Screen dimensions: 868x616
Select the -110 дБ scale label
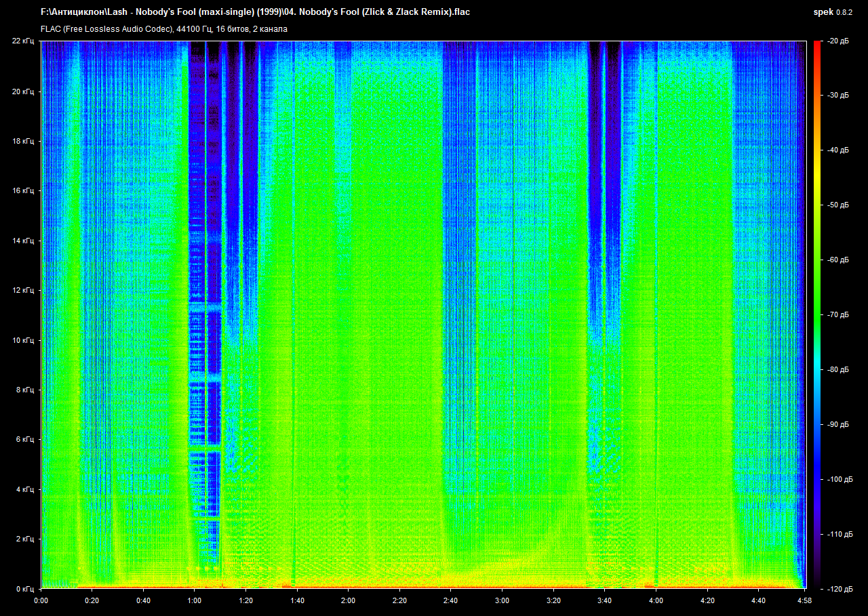(x=840, y=534)
